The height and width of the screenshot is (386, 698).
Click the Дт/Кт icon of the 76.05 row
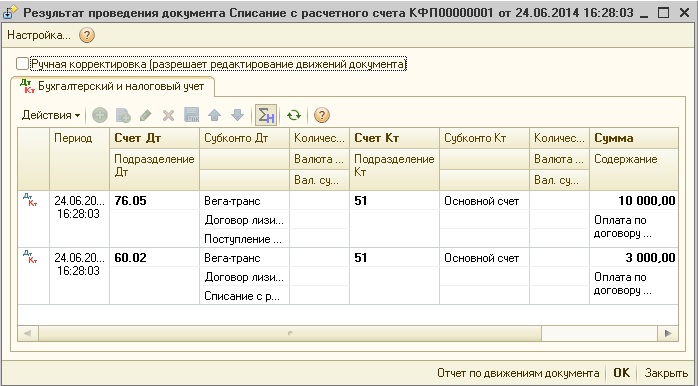(x=30, y=199)
